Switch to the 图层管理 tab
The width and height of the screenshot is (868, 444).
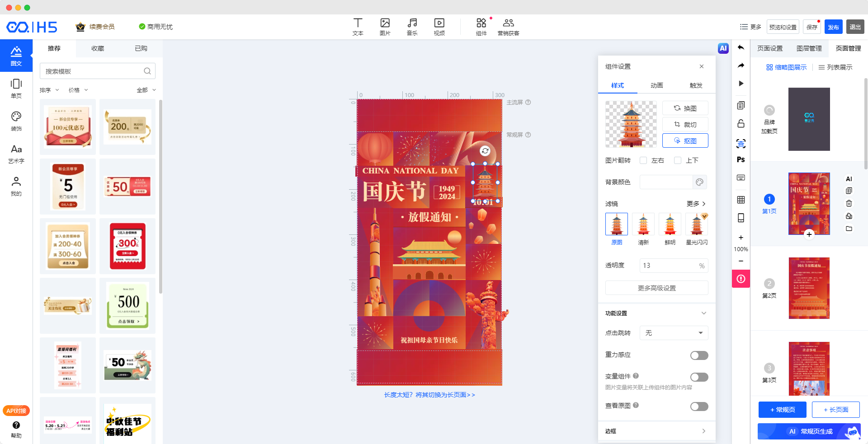point(809,48)
